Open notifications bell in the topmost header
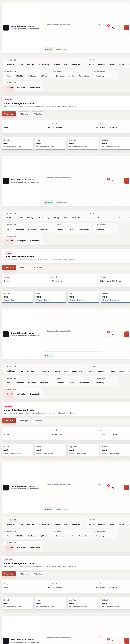130x644 pixels. pos(107,28)
